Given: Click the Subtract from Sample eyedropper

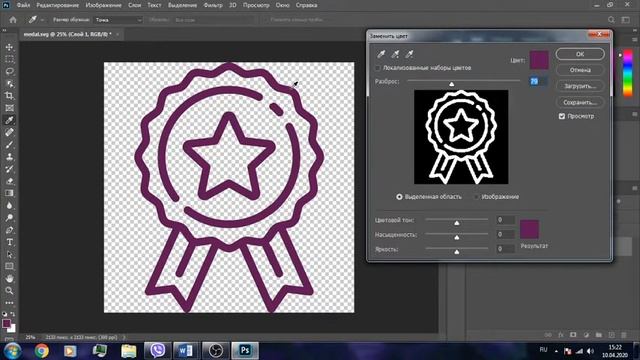Looking at the screenshot, I should tap(409, 54).
